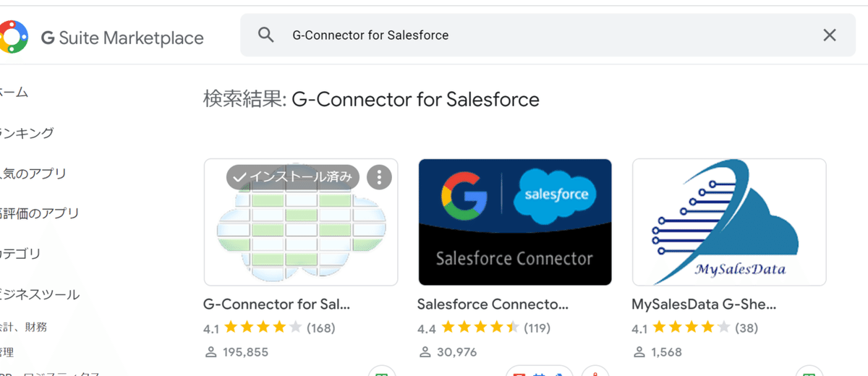
Task: Click the G Suite Marketplace logo icon
Action: [x=13, y=37]
